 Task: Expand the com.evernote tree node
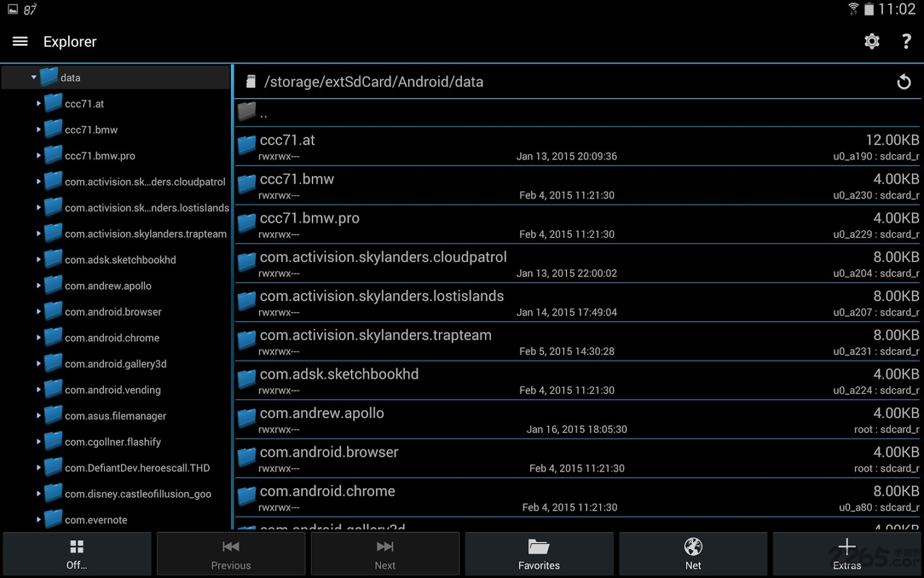tap(38, 520)
